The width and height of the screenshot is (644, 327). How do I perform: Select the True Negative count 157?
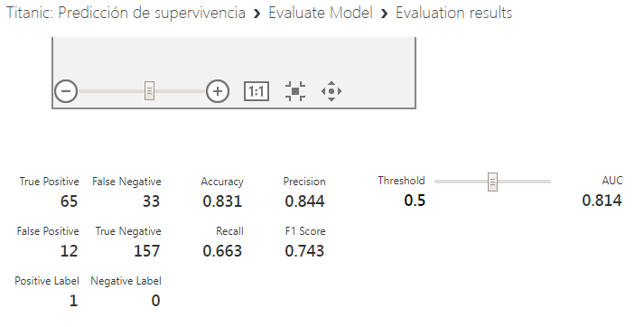click(146, 251)
